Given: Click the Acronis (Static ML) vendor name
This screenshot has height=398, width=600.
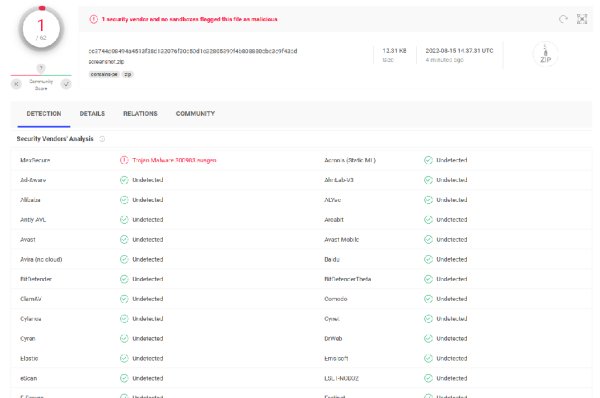Looking at the screenshot, I should (x=350, y=160).
